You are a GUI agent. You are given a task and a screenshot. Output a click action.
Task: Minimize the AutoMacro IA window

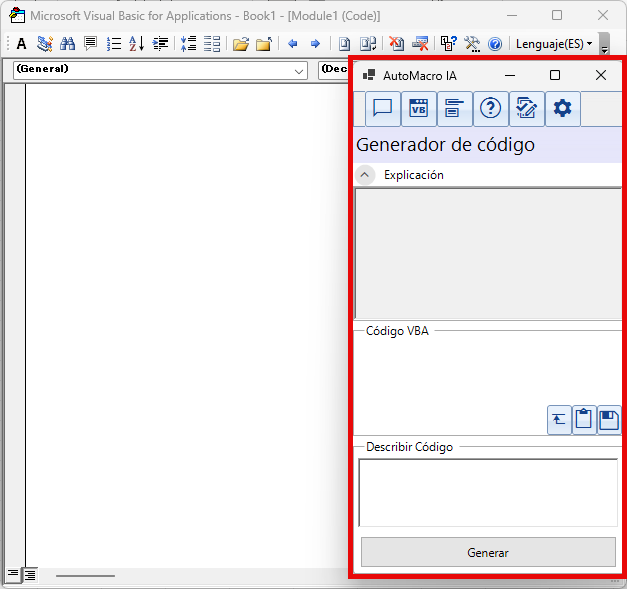click(x=510, y=75)
